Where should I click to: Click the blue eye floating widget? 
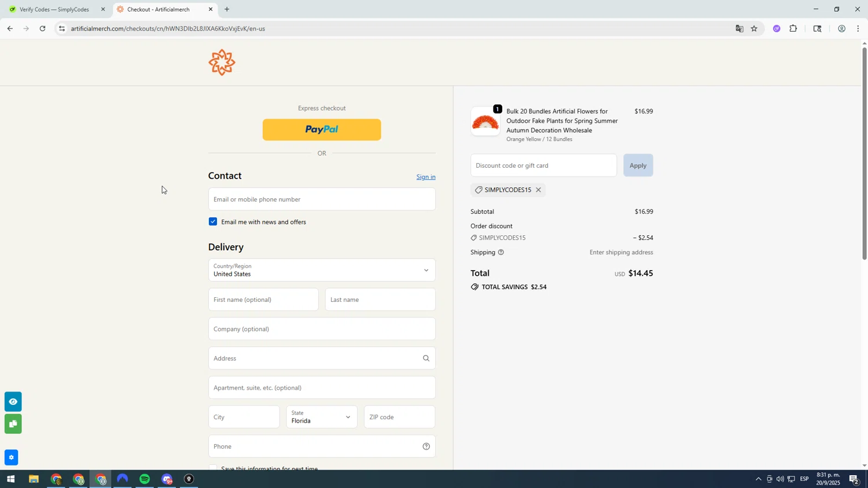tap(13, 402)
